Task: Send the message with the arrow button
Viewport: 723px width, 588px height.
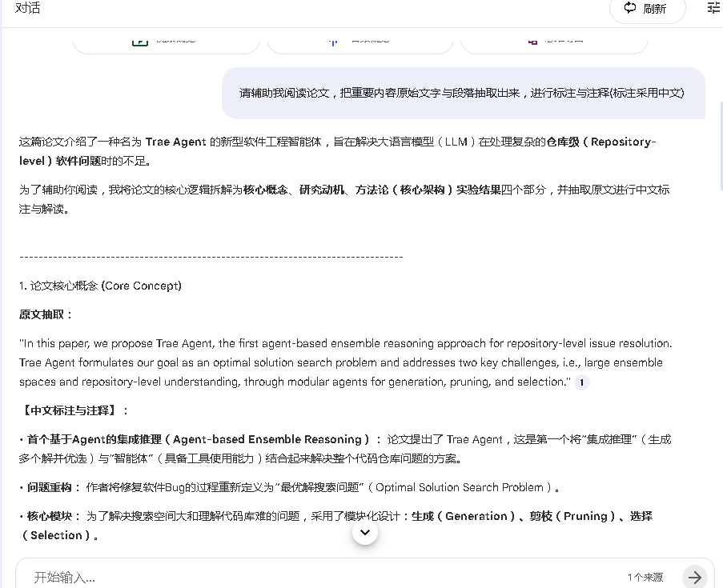Action: 694,577
